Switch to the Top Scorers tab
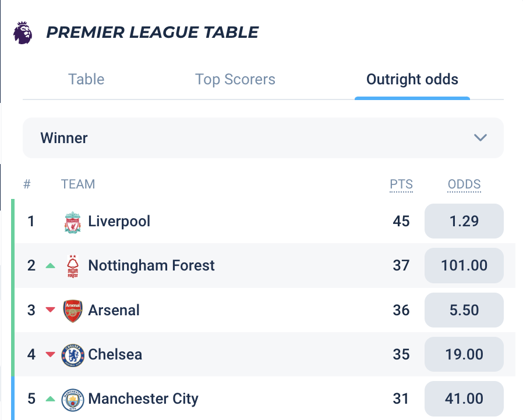Screen dimensions: 523x420 tap(235, 80)
